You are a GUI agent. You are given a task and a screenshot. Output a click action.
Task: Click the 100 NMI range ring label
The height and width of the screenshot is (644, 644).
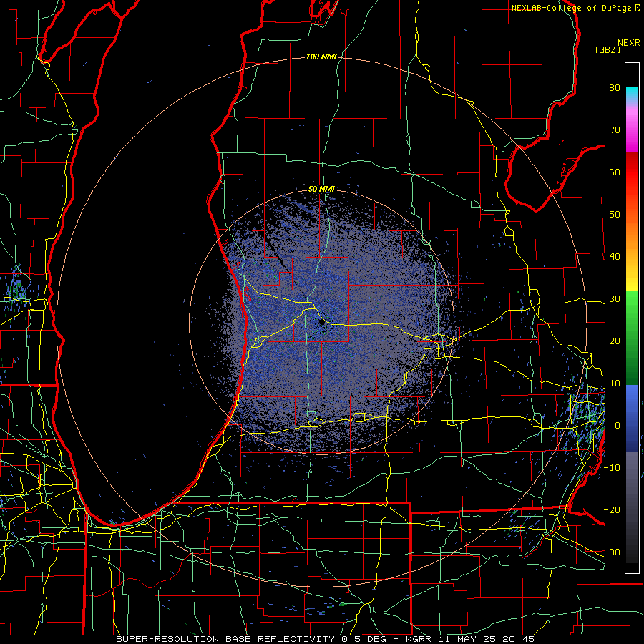point(321,57)
